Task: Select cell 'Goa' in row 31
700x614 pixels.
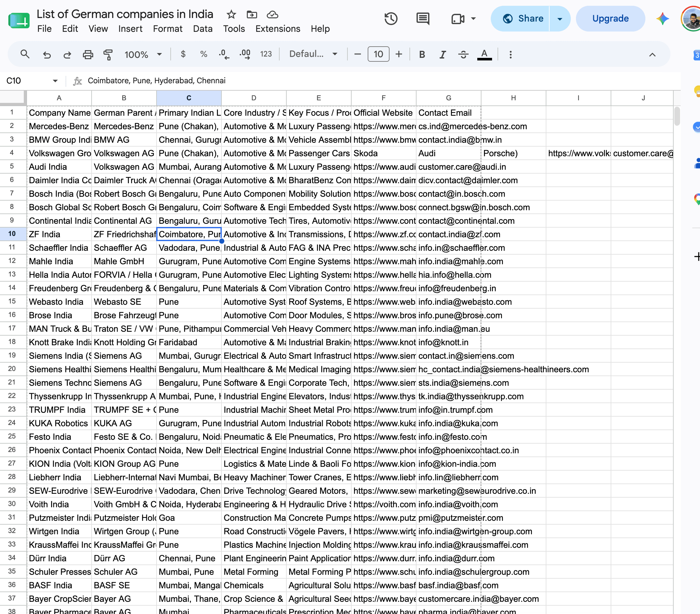Action: coord(189,518)
